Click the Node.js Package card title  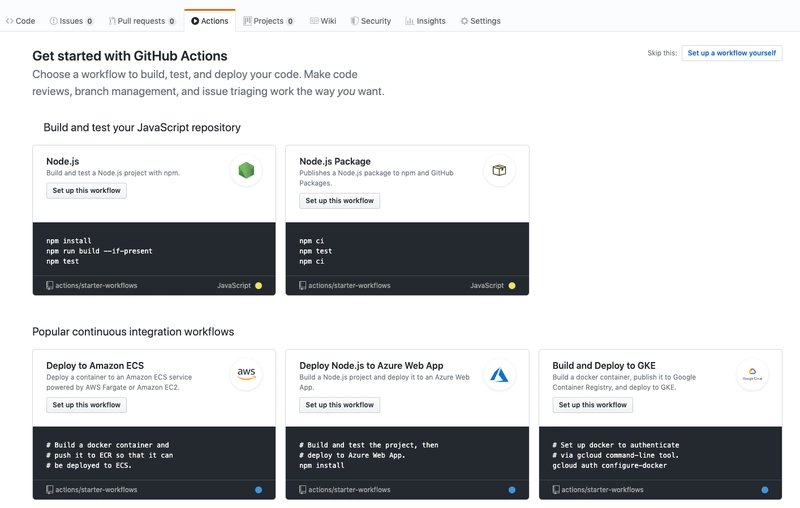[335, 161]
